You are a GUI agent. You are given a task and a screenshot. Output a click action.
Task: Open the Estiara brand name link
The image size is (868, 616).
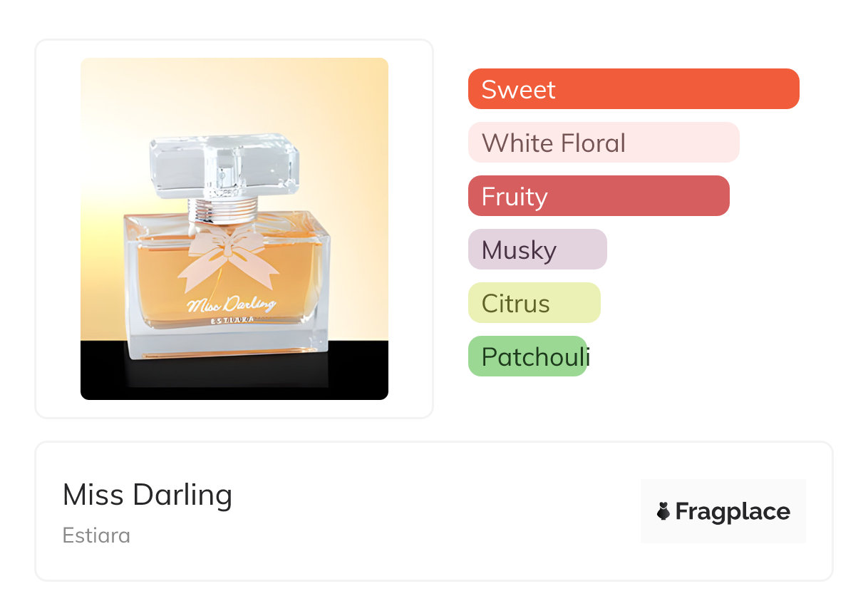(x=96, y=535)
